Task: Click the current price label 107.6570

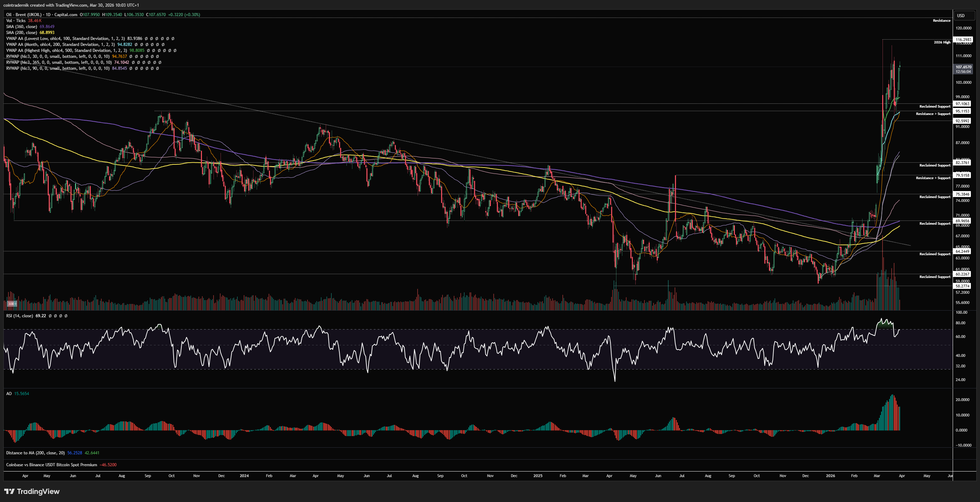Action: click(x=963, y=67)
